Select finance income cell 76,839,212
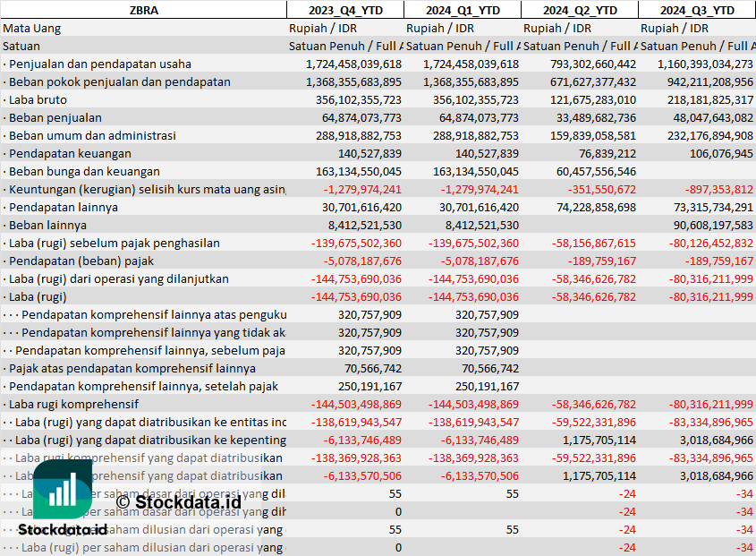Image resolution: width=756 pixels, height=556 pixels. tap(607, 153)
